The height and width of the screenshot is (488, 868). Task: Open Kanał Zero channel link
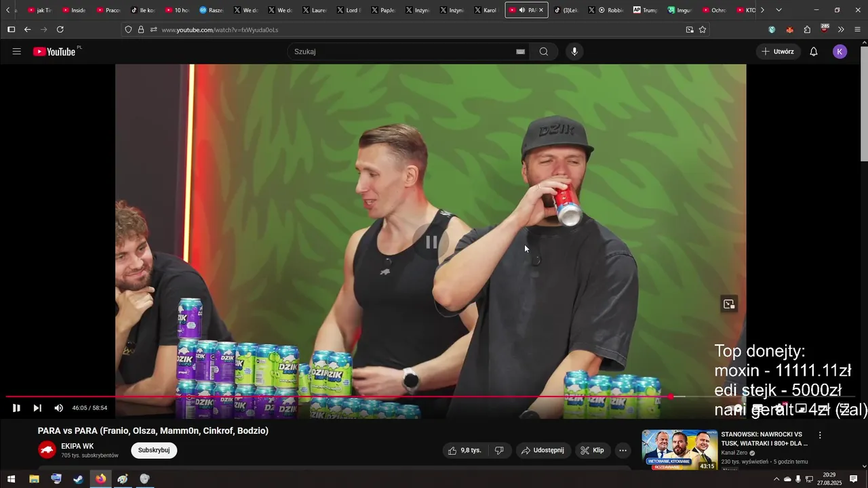pyautogui.click(x=734, y=453)
